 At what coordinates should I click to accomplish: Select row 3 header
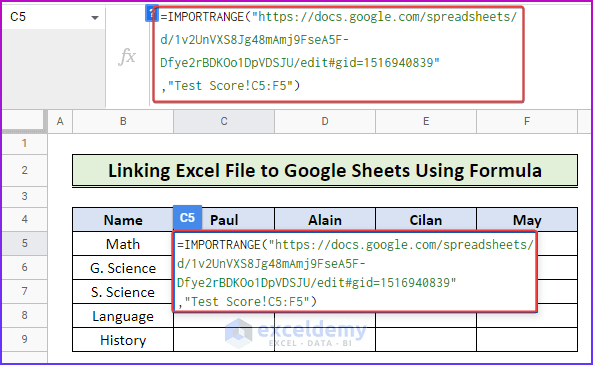[25, 196]
